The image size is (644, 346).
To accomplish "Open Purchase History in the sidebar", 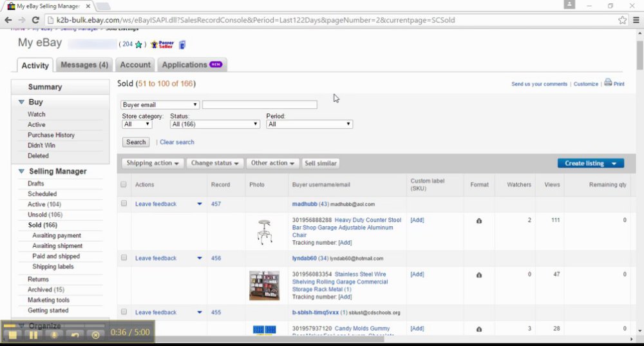I will pos(51,135).
